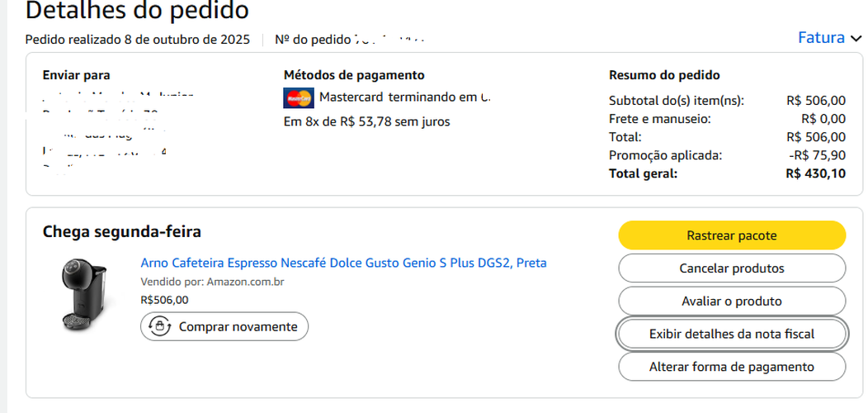This screenshot has height=413, width=868.
Task: Click the Enviar para heading
Action: click(x=76, y=75)
